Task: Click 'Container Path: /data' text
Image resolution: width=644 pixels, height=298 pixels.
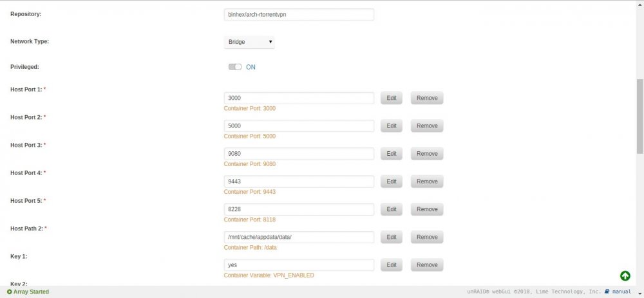Action: click(250, 248)
